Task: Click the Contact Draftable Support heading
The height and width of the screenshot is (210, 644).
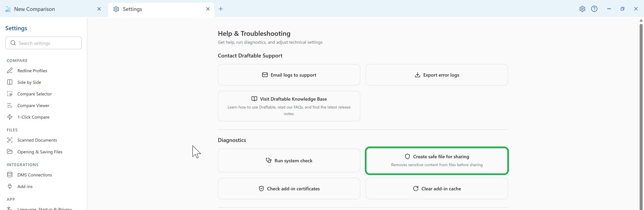Action: pos(250,55)
